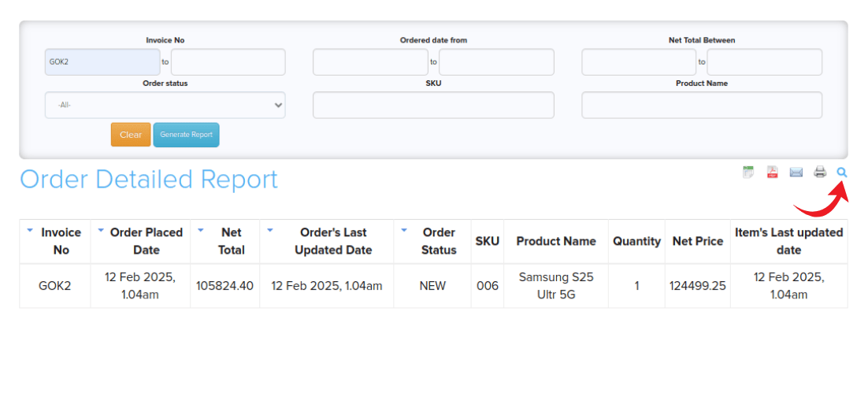The width and height of the screenshot is (868, 408).
Task: Sort by Order Status column arrow
Action: point(404,230)
